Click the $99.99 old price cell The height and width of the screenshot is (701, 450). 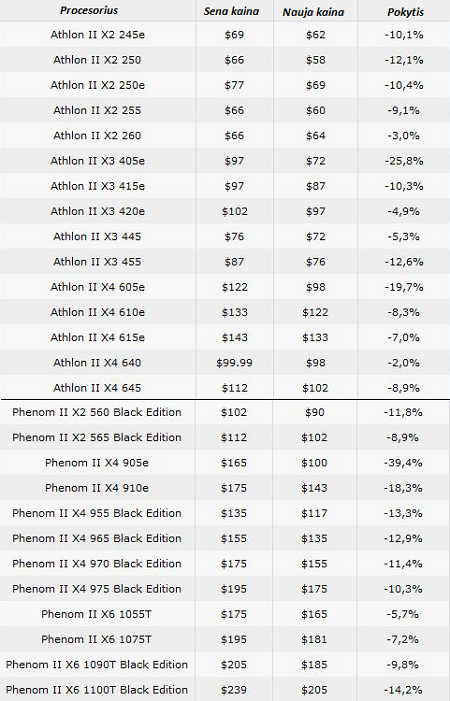[x=234, y=363]
